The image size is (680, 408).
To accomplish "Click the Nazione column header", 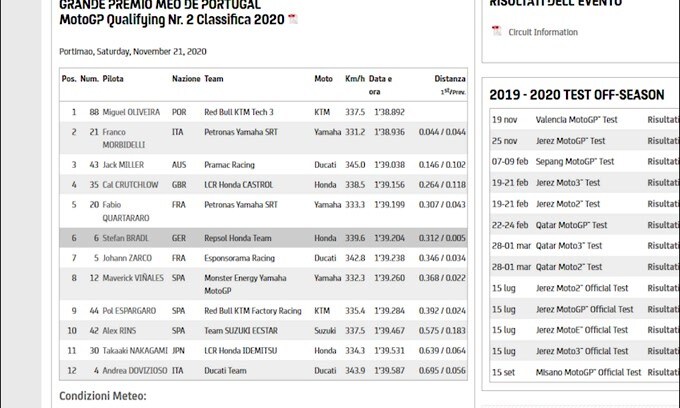I will point(186,79).
